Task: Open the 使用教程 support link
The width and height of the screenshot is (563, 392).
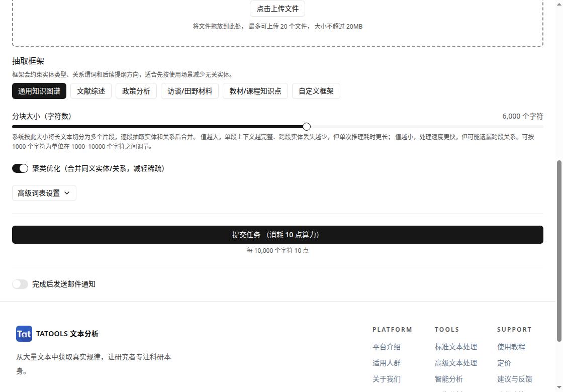Action: point(511,347)
